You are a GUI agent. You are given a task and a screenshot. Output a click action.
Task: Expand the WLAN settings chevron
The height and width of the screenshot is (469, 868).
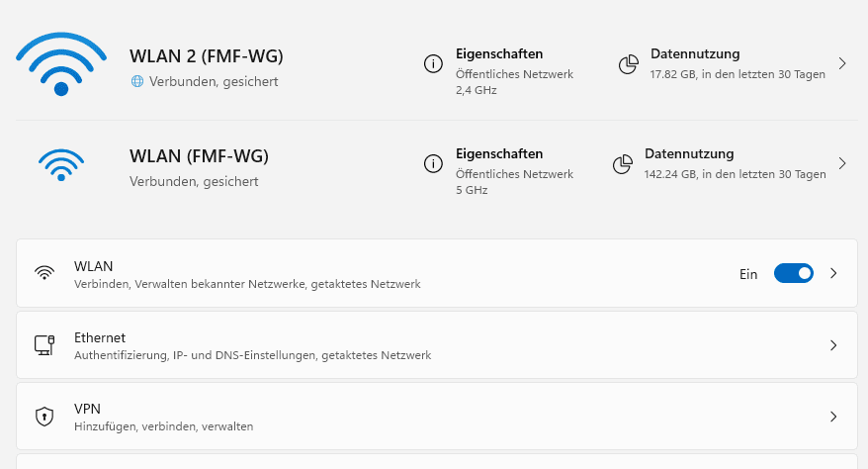[833, 273]
